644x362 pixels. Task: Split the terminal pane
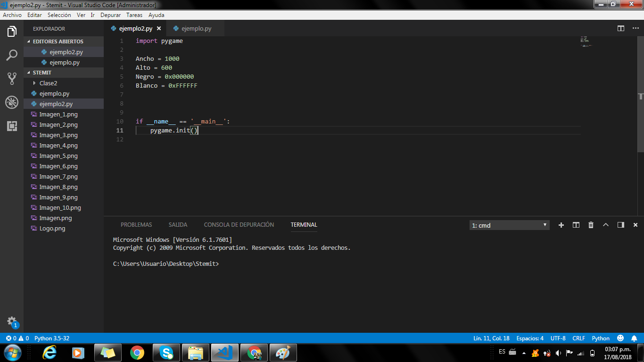pyautogui.click(x=576, y=225)
